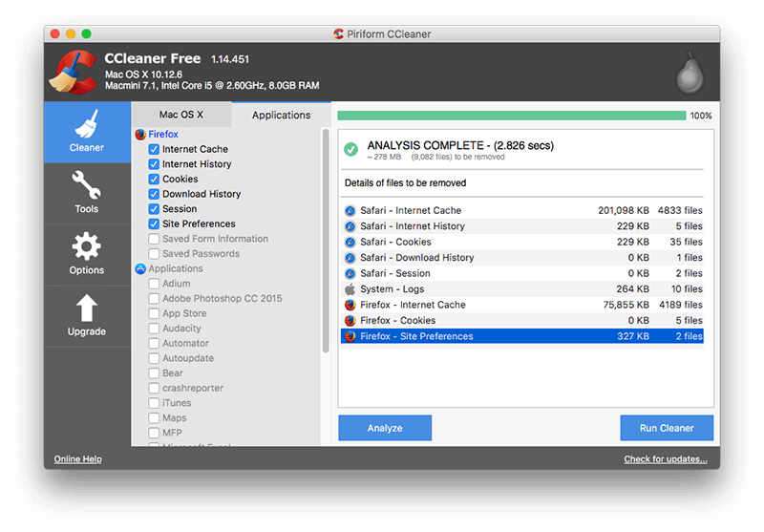Uncheck Firefox Internet Cache checkbox

(154, 149)
